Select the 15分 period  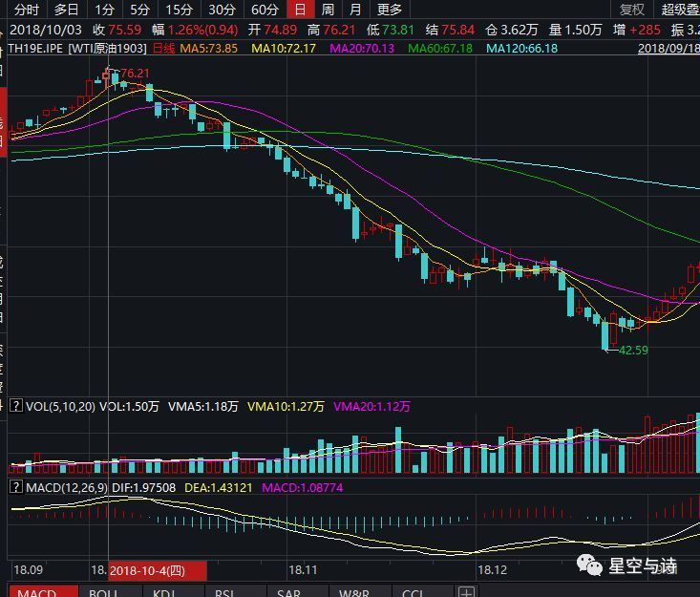(x=180, y=10)
